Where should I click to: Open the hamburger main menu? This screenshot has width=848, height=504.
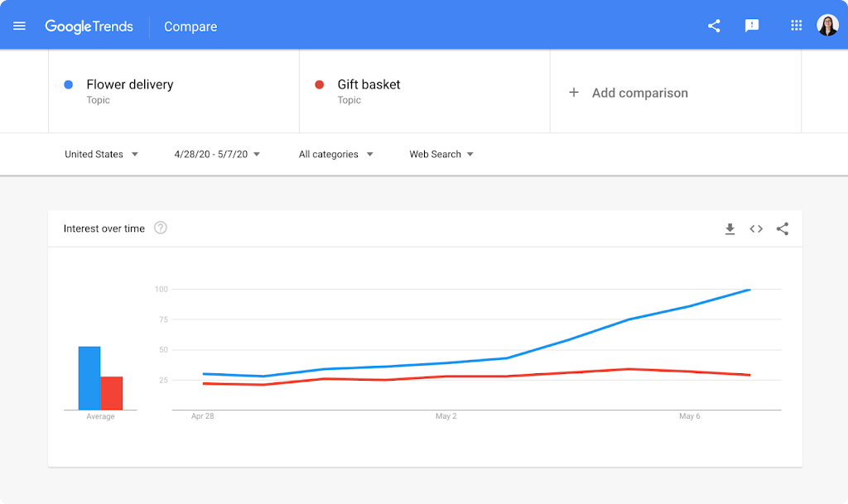click(x=20, y=26)
